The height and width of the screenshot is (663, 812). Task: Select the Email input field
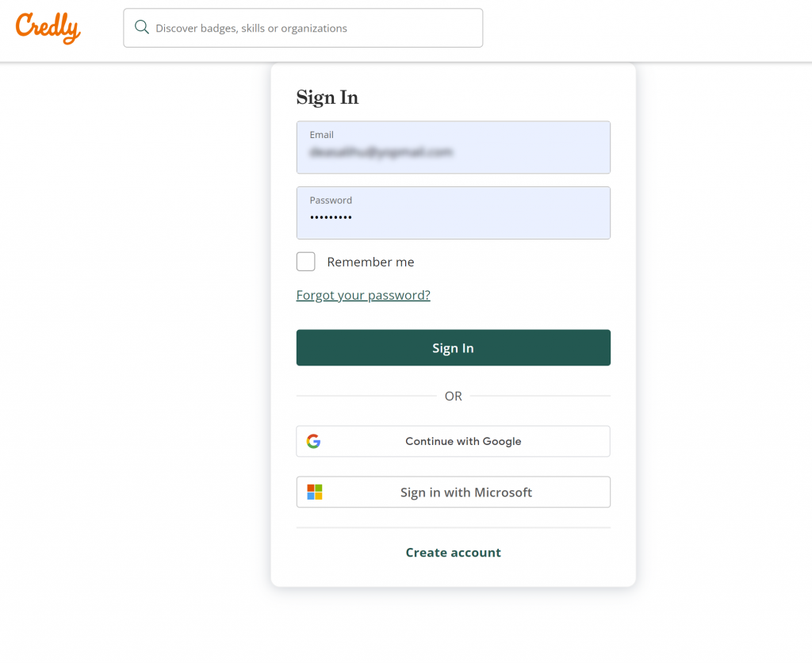[x=453, y=148]
